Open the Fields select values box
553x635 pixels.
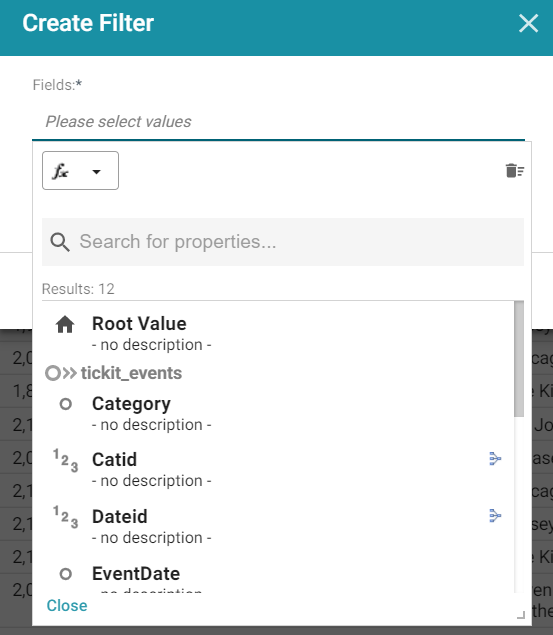coord(279,121)
